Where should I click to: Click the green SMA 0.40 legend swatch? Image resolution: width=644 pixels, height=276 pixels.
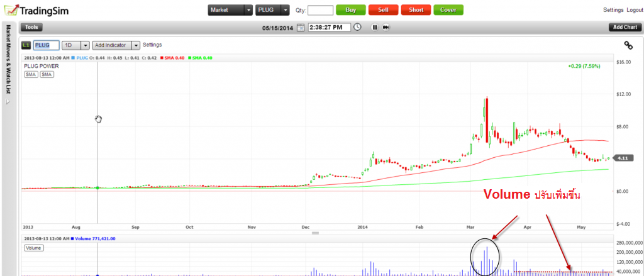(x=191, y=58)
